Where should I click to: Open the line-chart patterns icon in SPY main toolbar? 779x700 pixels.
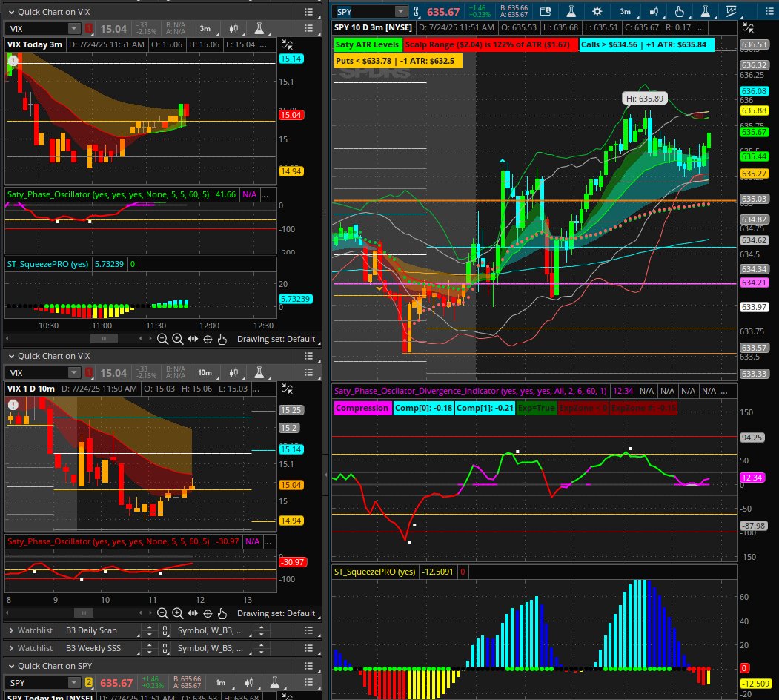tap(732, 11)
